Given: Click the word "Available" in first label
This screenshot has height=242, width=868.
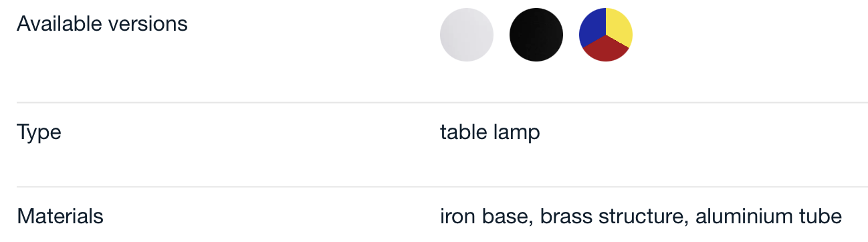Looking at the screenshot, I should click(x=59, y=25).
